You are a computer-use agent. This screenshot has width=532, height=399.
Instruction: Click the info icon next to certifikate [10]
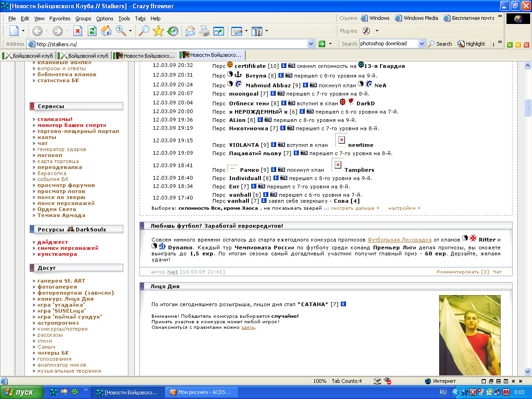pyautogui.click(x=284, y=66)
